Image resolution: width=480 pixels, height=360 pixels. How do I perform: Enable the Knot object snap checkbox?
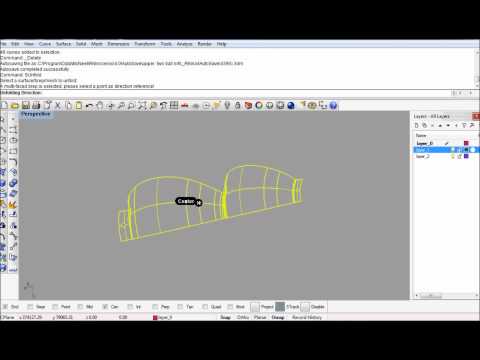pyautogui.click(x=230, y=307)
